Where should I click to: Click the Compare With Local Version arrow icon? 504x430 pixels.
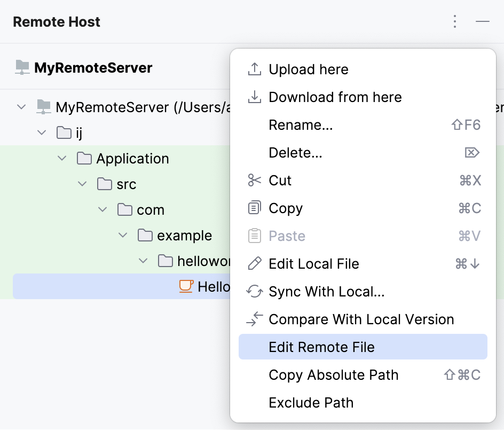[x=255, y=319]
